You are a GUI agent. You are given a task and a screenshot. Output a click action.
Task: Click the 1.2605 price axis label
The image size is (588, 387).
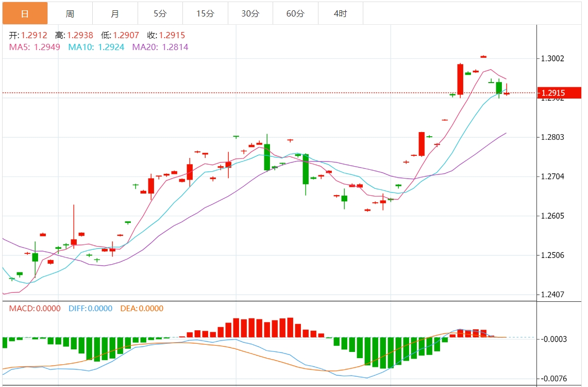[x=552, y=216]
